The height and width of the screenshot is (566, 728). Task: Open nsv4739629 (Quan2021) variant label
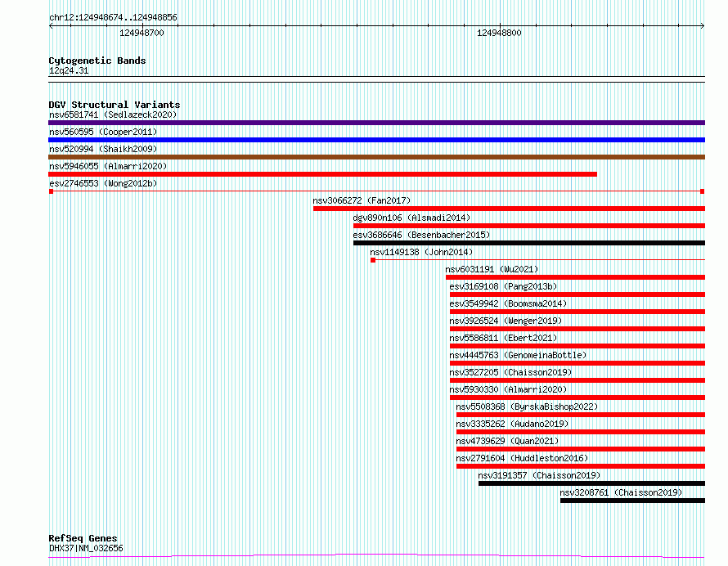[507, 441]
